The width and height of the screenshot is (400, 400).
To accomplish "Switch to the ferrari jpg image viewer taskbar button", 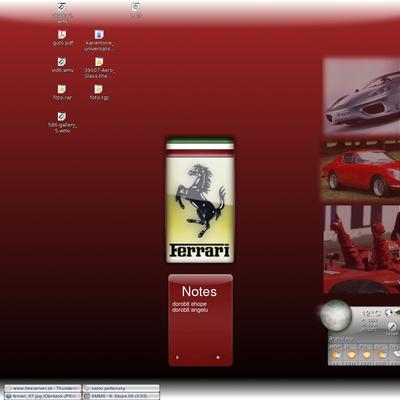I will [43, 396].
